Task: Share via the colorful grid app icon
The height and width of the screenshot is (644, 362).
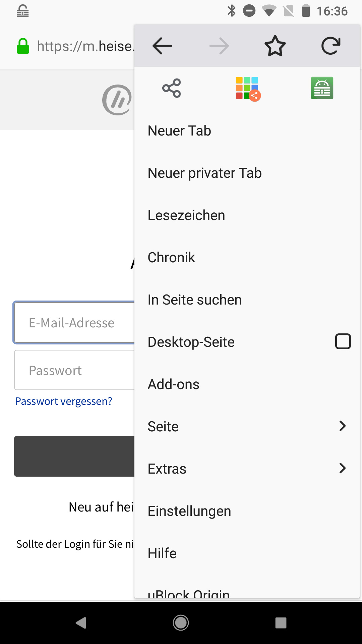Action: 248,88
